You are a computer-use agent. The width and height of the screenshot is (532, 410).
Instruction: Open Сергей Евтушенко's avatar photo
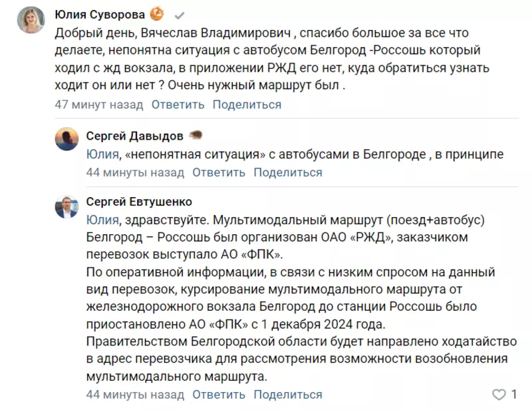click(66, 206)
